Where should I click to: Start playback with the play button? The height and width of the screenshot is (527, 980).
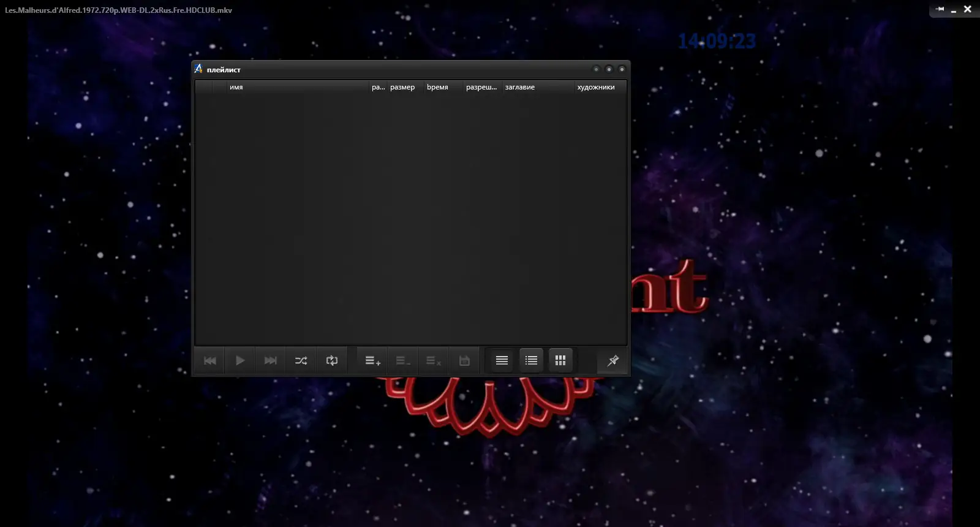coord(240,360)
